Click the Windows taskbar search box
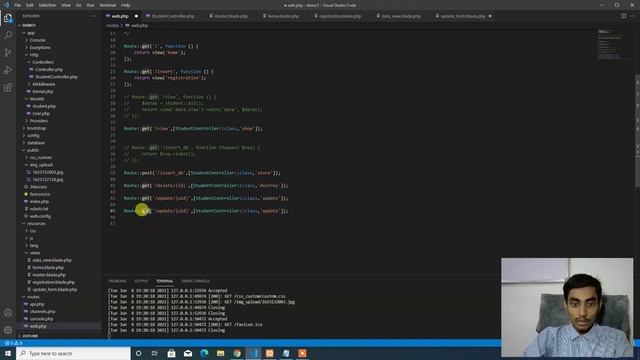640x360 pixels. click(x=73, y=353)
